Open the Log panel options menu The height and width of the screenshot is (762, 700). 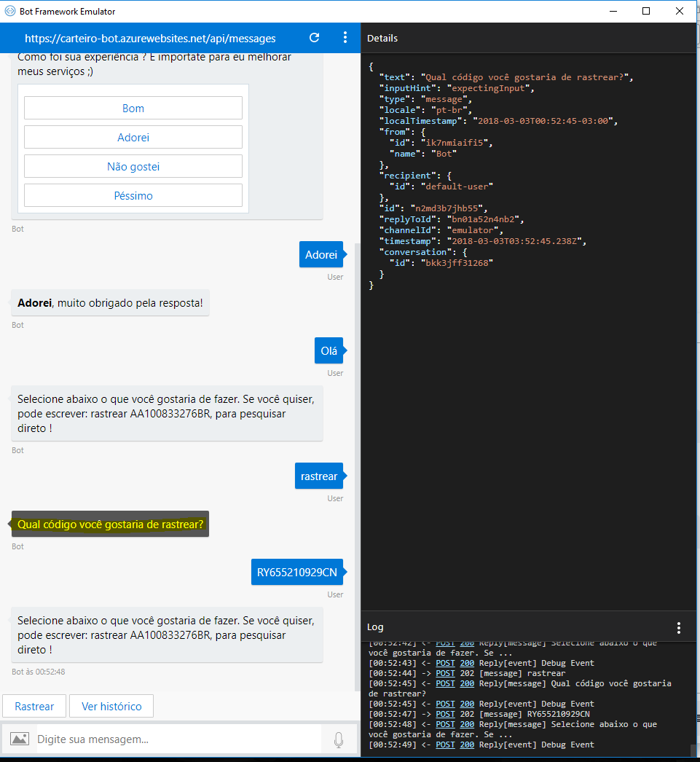(x=678, y=627)
